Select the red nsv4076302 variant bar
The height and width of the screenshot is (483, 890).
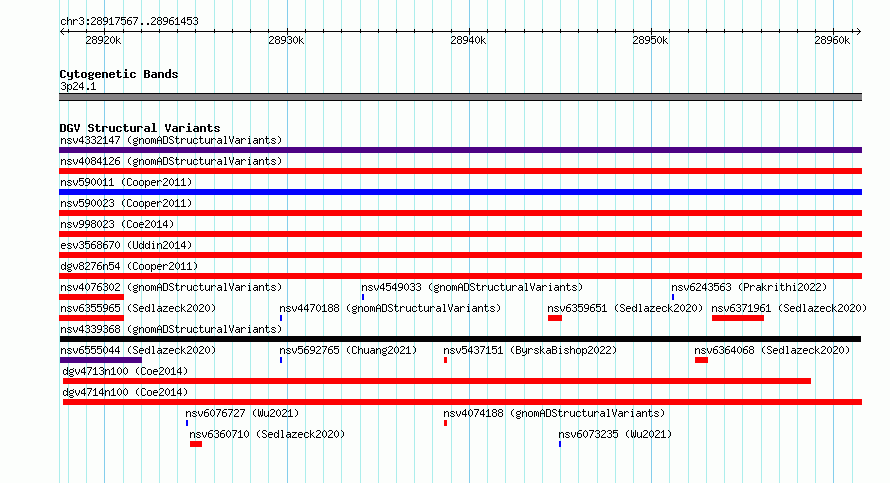click(x=91, y=297)
